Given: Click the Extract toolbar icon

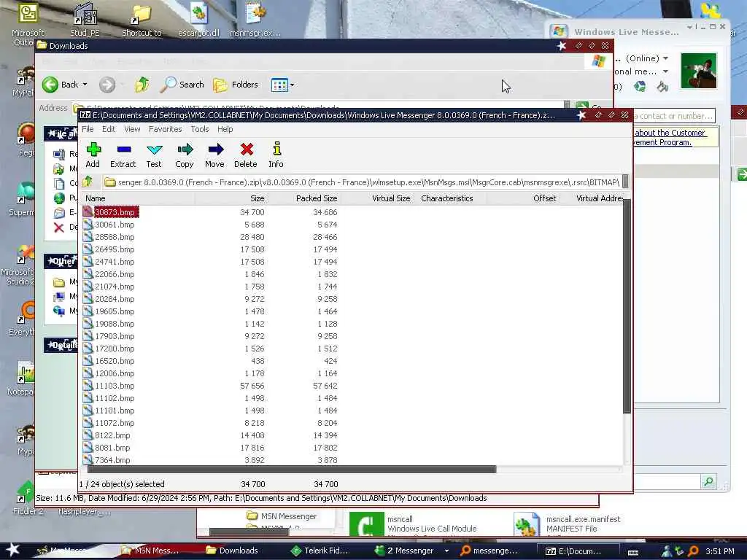Looking at the screenshot, I should click(x=123, y=155).
